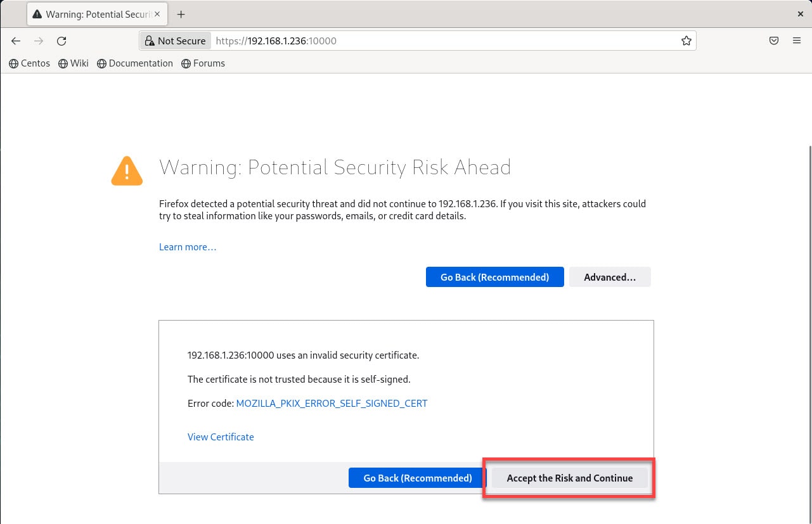Open a new tab with the plus icon
Screen dimensions: 812x524
coord(181,14)
